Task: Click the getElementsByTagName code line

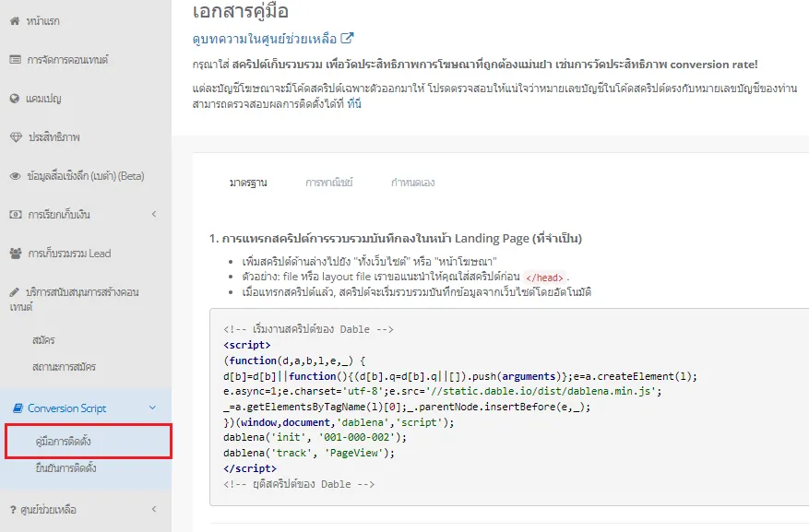Action: 407,407
